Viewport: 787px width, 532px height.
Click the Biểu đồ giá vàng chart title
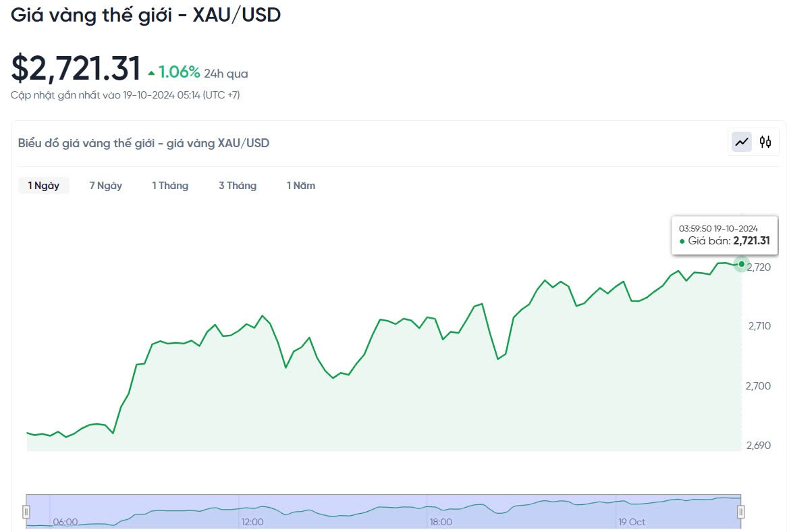[144, 143]
